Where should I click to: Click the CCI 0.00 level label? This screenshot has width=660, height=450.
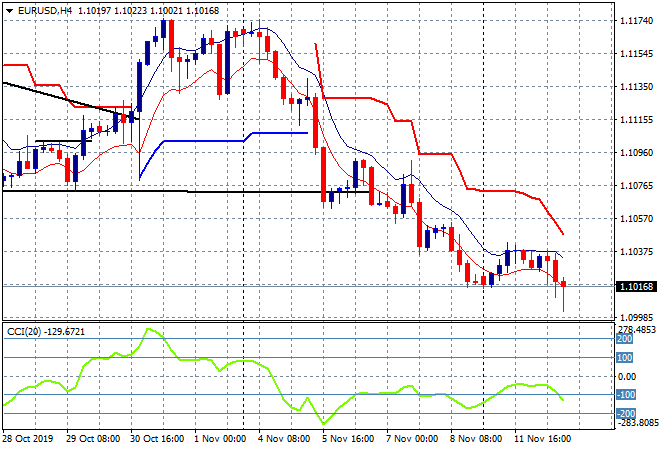pyautogui.click(x=627, y=377)
